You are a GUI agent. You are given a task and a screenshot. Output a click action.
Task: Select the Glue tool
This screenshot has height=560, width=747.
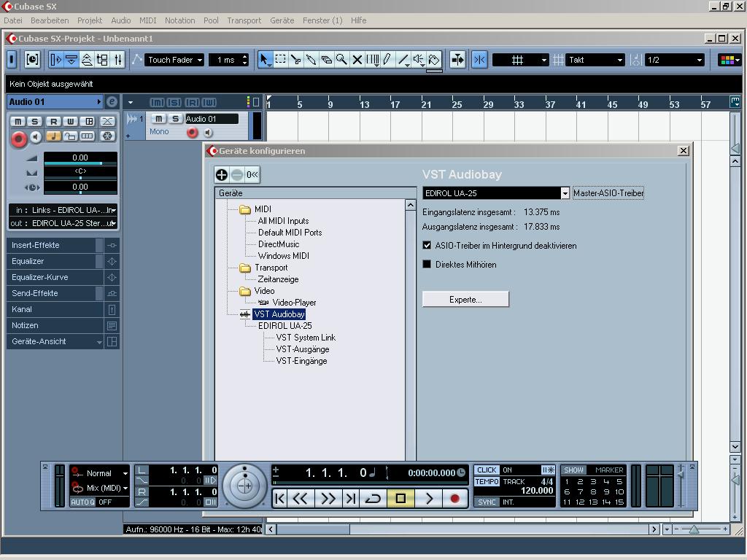311,60
